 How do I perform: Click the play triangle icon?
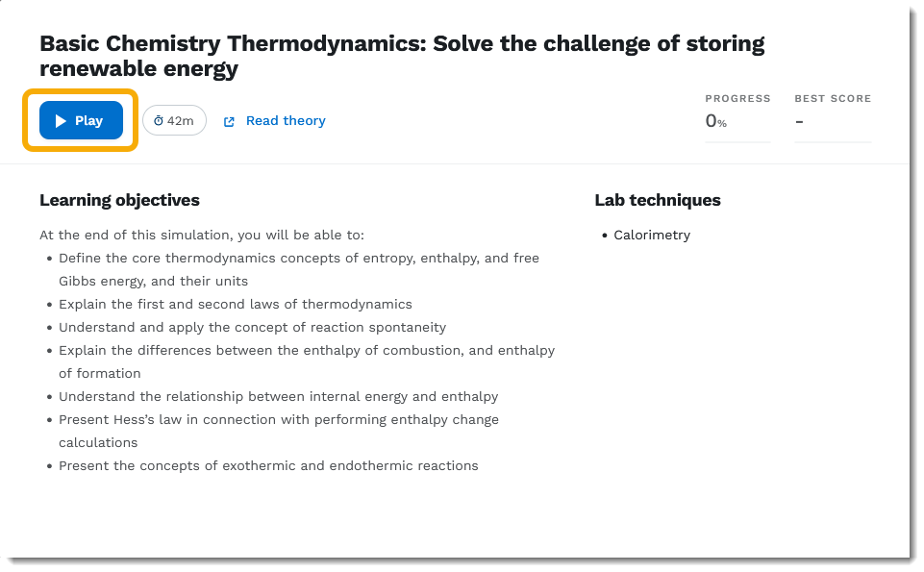click(61, 121)
